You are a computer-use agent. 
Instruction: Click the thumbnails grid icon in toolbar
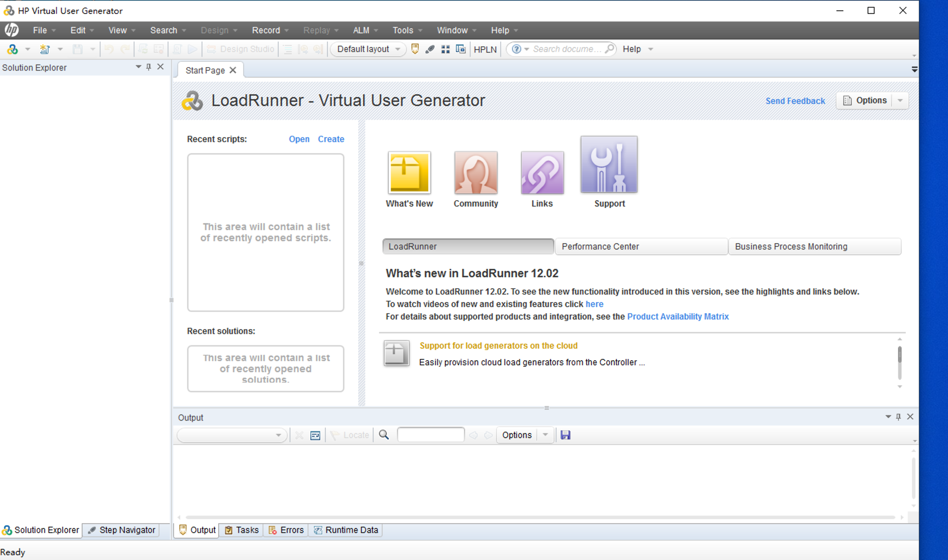coord(446,49)
